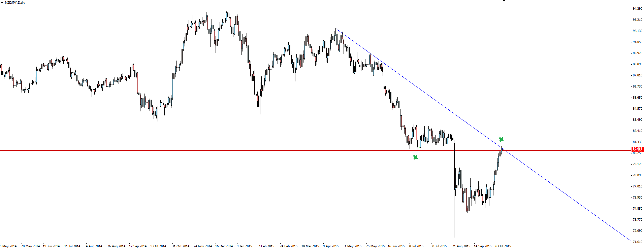Click the 84.570 price scale label
The image size is (644, 249).
click(x=637, y=109)
